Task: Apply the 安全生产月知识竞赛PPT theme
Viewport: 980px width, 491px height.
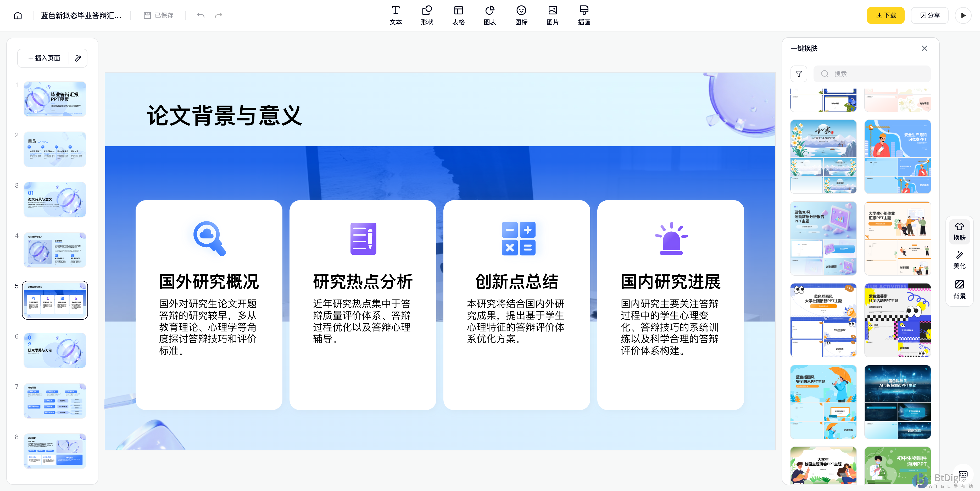Action: tap(898, 157)
